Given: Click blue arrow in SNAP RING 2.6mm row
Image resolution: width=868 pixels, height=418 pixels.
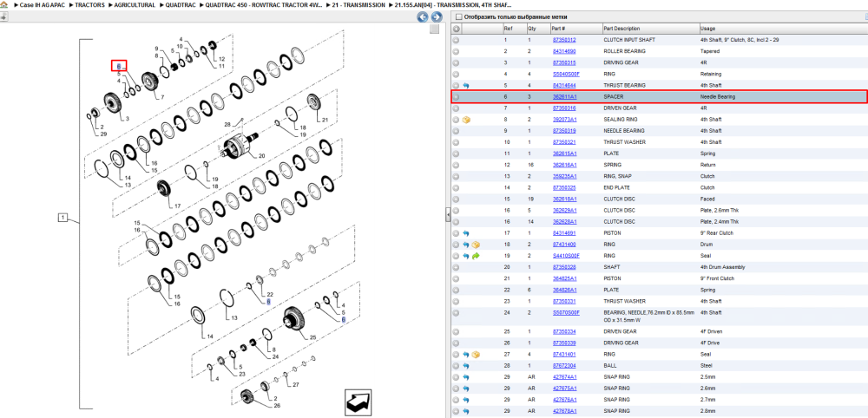Looking at the screenshot, I should 465,389.
